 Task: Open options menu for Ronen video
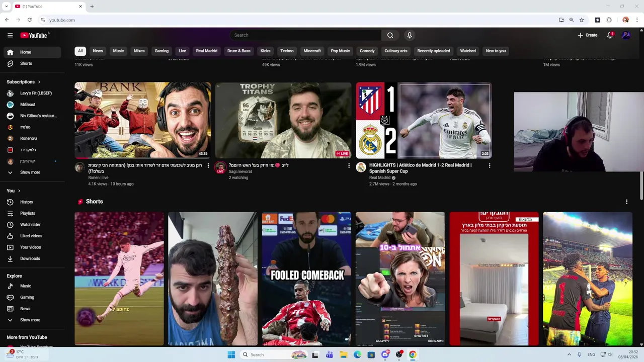pyautogui.click(x=208, y=165)
